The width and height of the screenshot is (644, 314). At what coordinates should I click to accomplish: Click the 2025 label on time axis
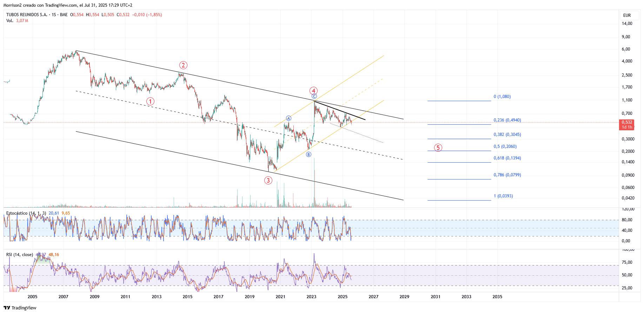[343, 297]
